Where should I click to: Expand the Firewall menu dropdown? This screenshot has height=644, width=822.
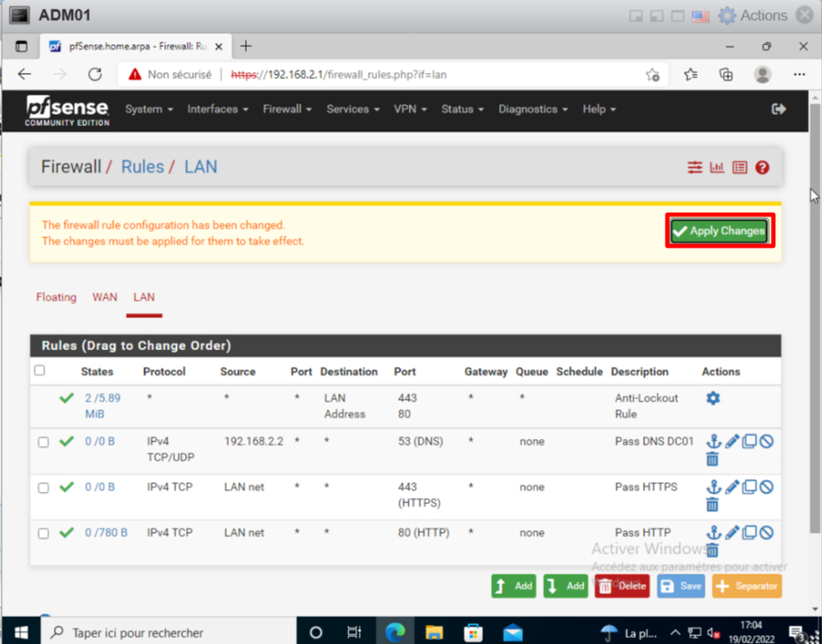pyautogui.click(x=287, y=110)
